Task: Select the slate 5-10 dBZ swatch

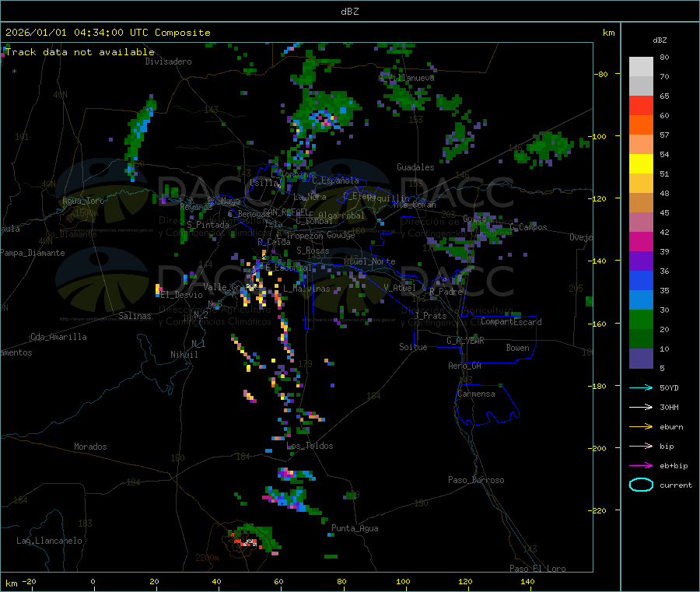Action: (641, 359)
